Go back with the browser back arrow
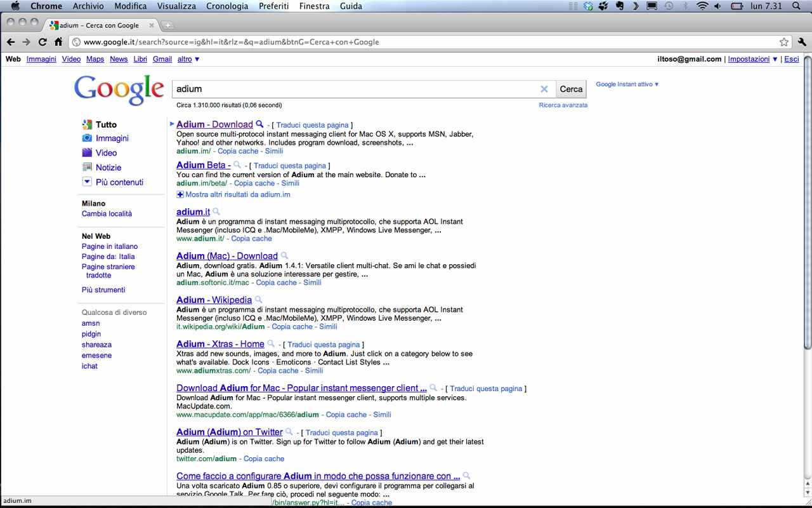Viewport: 812px width, 508px height. [x=10, y=42]
